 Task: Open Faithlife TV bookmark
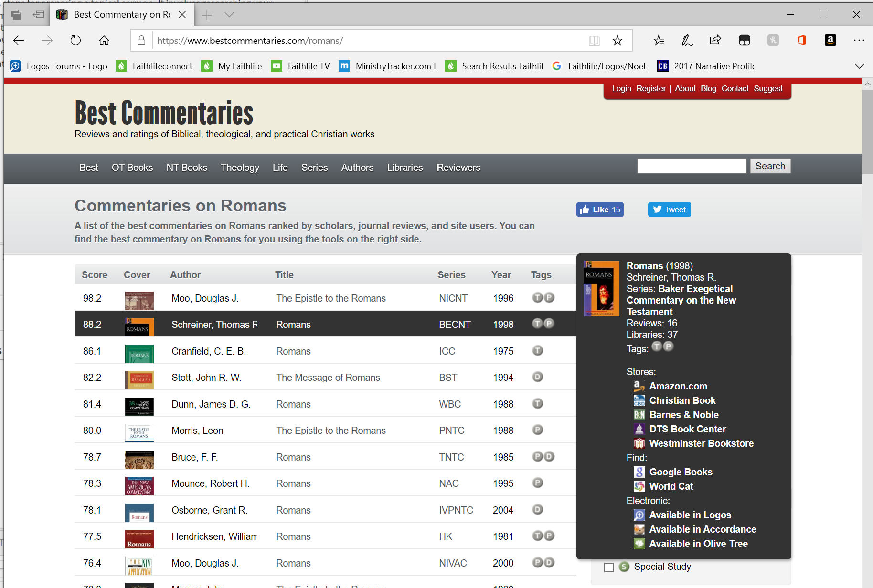[300, 66]
